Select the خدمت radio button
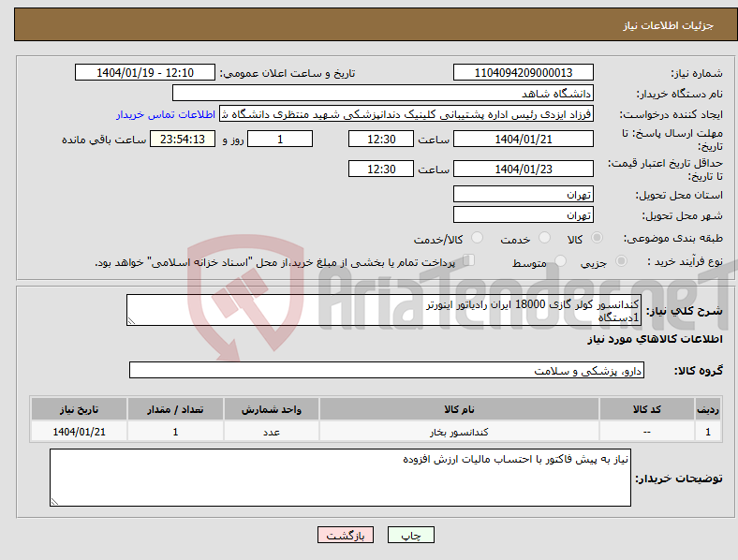Screen dimensions: 738x560 coord(544,238)
